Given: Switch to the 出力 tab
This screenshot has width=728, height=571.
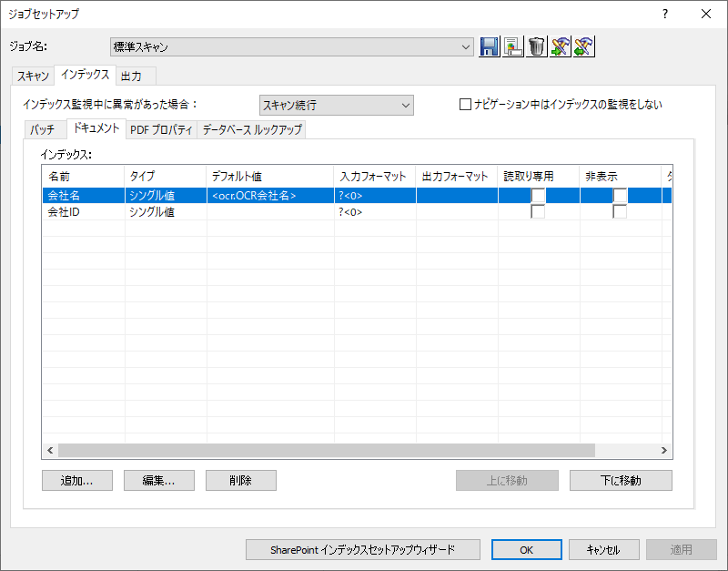Looking at the screenshot, I should [x=131, y=76].
